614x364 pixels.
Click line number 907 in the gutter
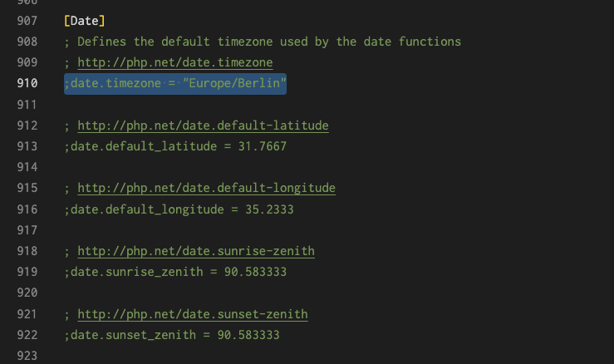click(27, 21)
